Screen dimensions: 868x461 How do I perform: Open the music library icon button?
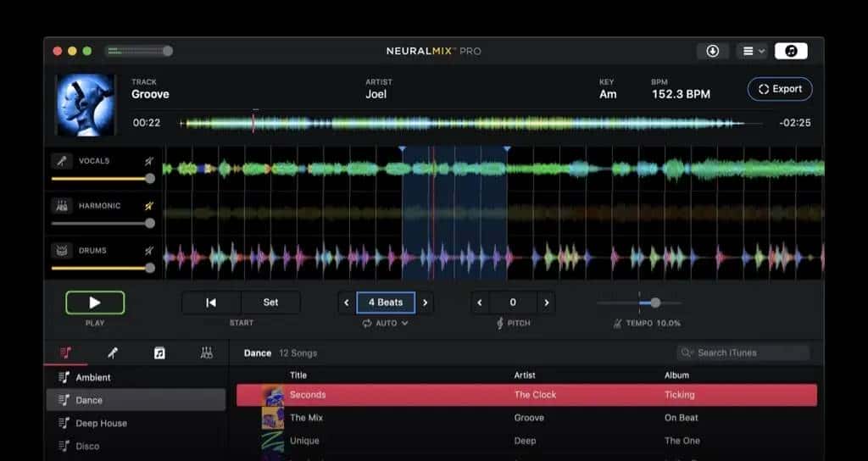pos(790,51)
